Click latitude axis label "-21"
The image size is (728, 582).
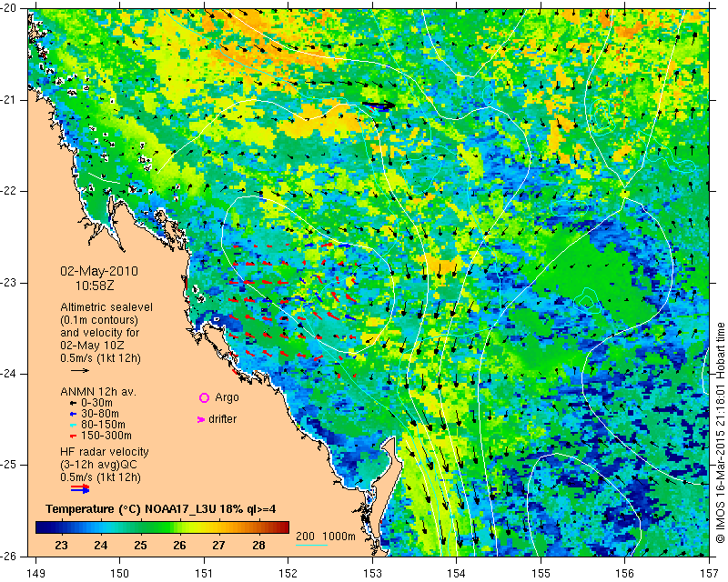(x=10, y=100)
